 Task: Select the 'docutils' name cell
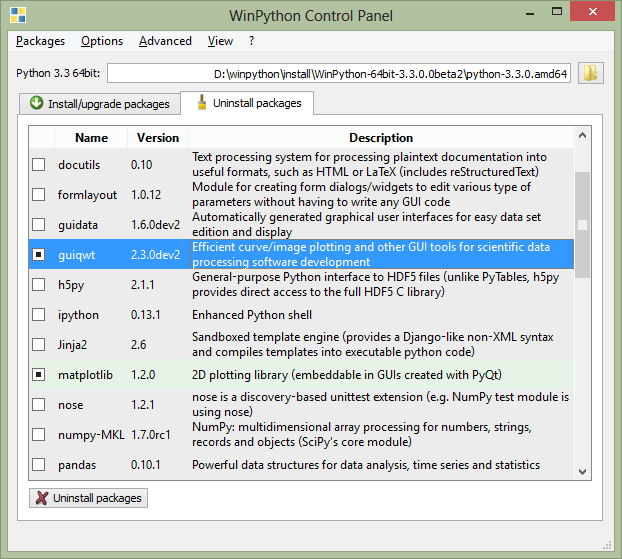pos(79,165)
